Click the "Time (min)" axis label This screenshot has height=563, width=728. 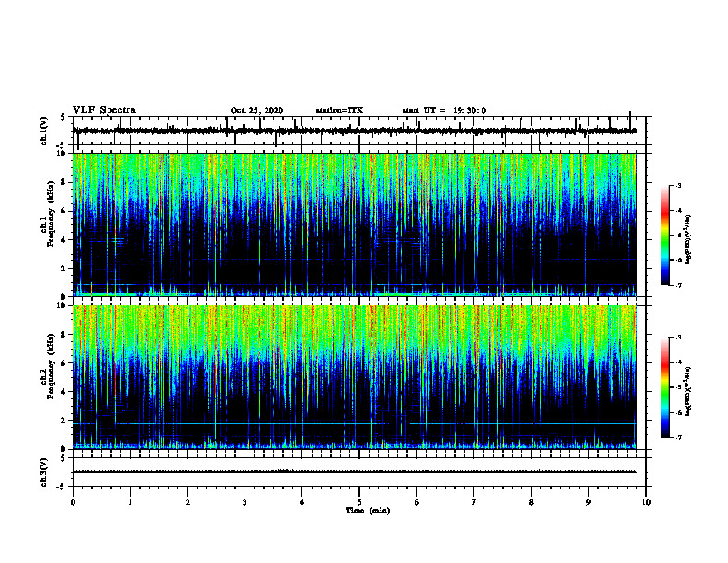point(368,511)
